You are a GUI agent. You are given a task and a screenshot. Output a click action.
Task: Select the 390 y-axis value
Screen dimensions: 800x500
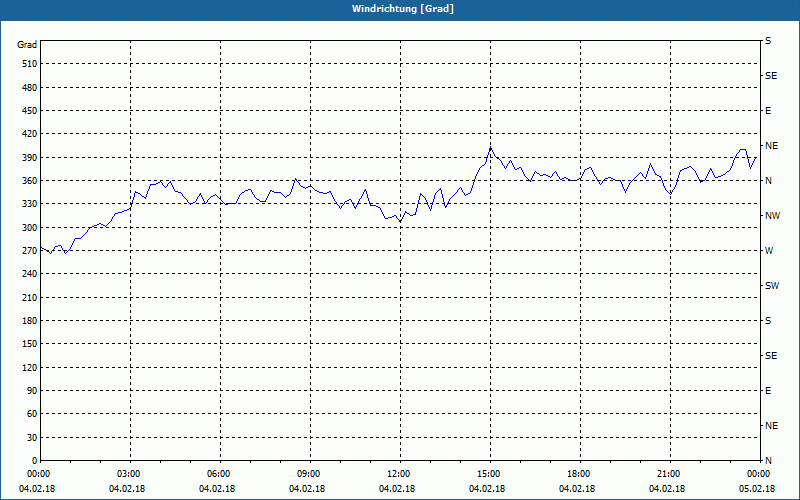[x=29, y=157]
